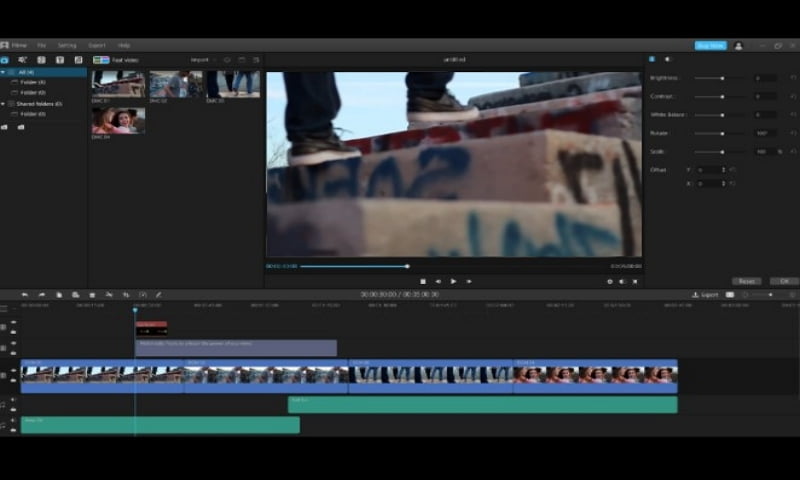Image resolution: width=800 pixels, height=480 pixels.
Task: Open the Help menu
Action: (x=124, y=45)
